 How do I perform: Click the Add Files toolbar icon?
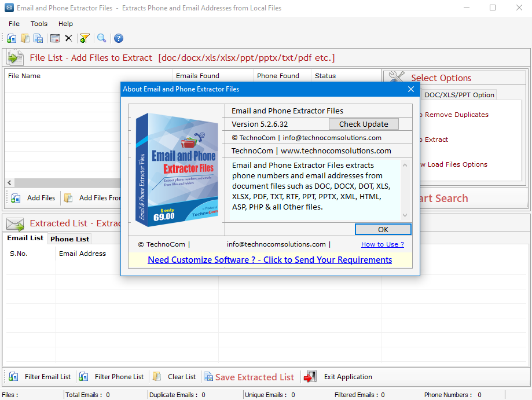(12, 38)
